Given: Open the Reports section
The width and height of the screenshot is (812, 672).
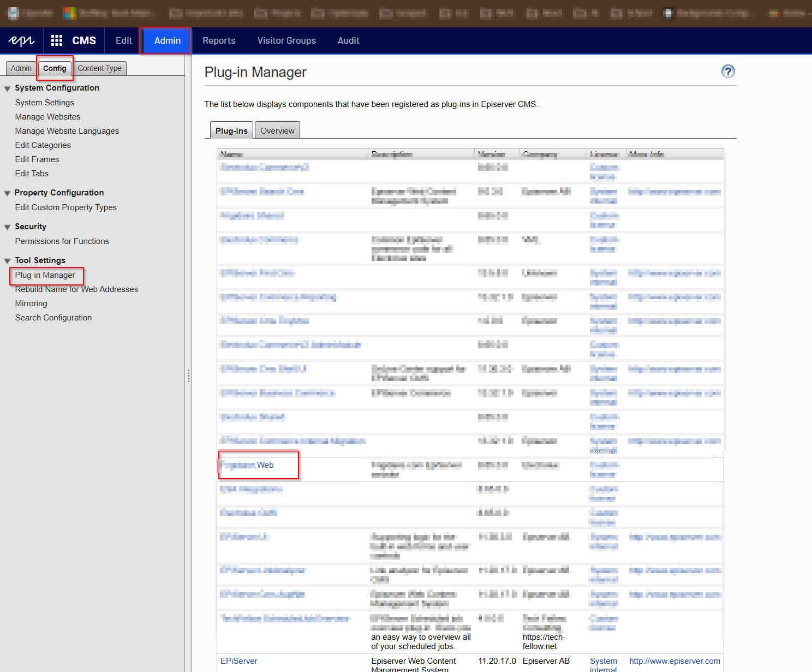Looking at the screenshot, I should [219, 40].
